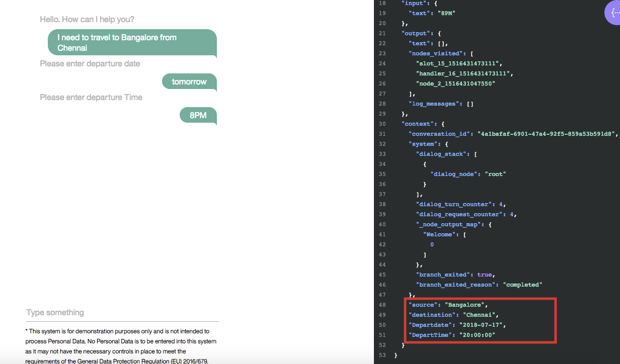The width and height of the screenshot is (620, 364).
Task: Select the Bangalore from Chennai message bubble
Action: (132, 43)
